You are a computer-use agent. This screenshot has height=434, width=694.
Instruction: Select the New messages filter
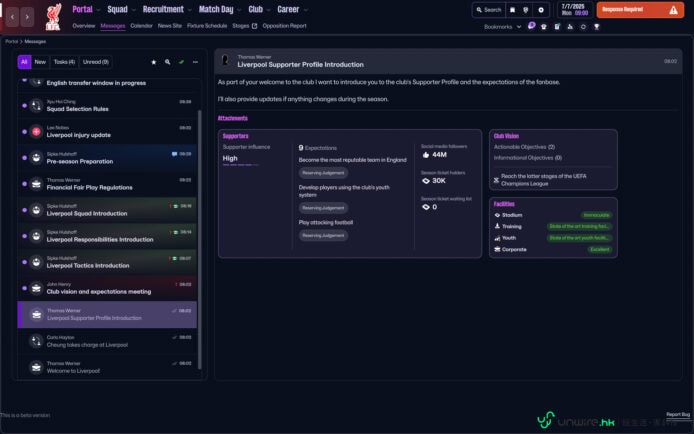(40, 62)
